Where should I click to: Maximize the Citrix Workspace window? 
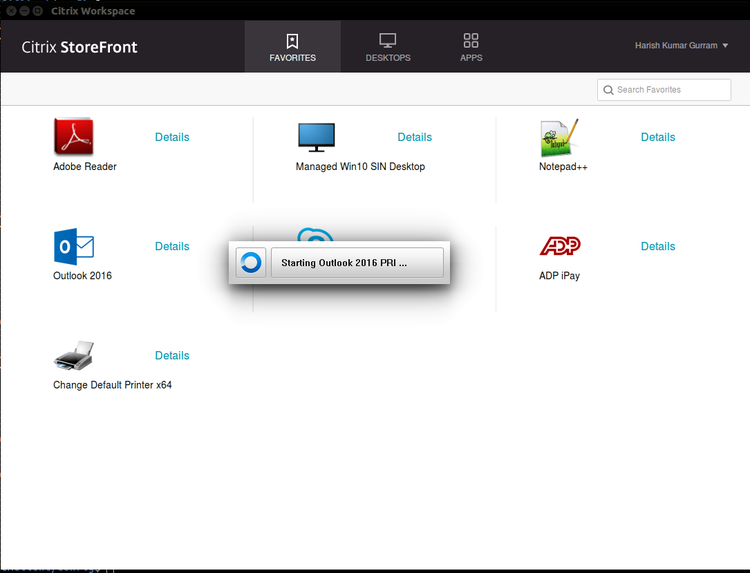point(38,11)
